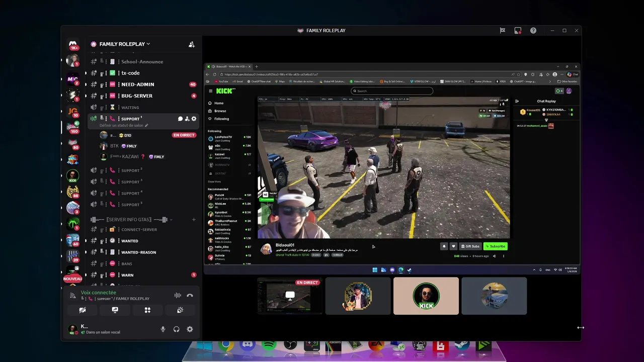644x362 pixels.
Task: Click the invite members icon beside FAMILY ROLEPLAY
Action: click(192, 44)
